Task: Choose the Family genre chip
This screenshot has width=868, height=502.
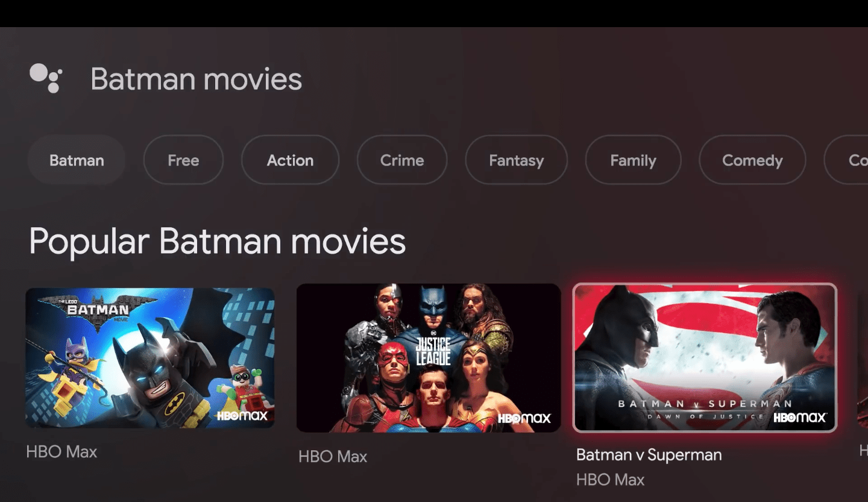Action: [x=633, y=160]
